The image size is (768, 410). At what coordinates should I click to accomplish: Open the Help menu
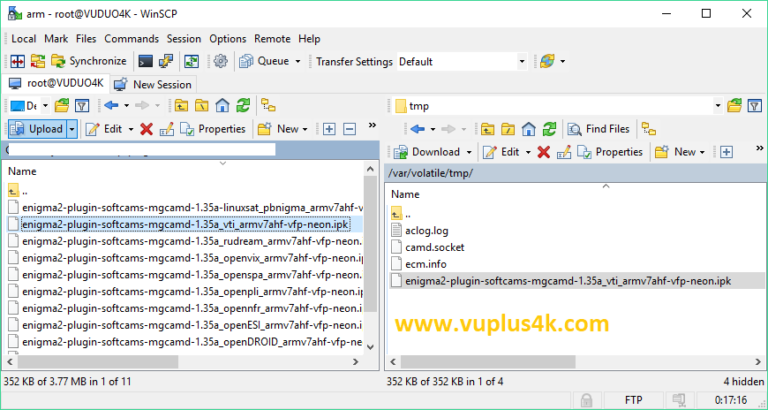point(309,39)
